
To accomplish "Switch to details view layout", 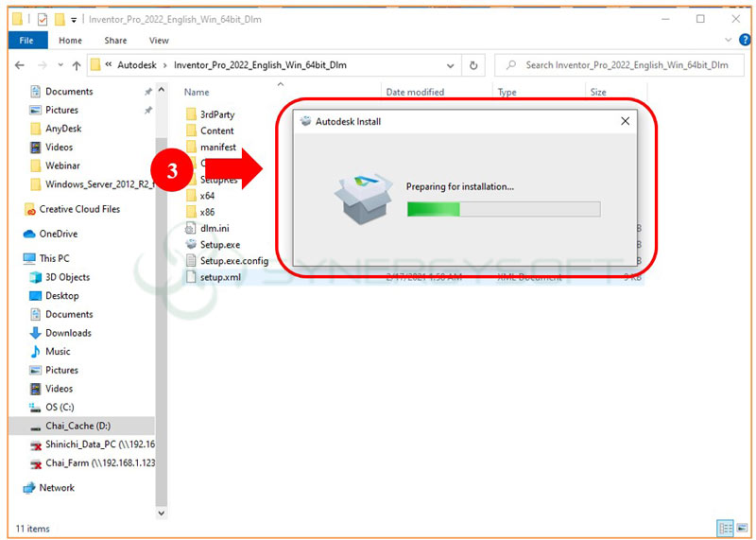I will click(x=723, y=528).
